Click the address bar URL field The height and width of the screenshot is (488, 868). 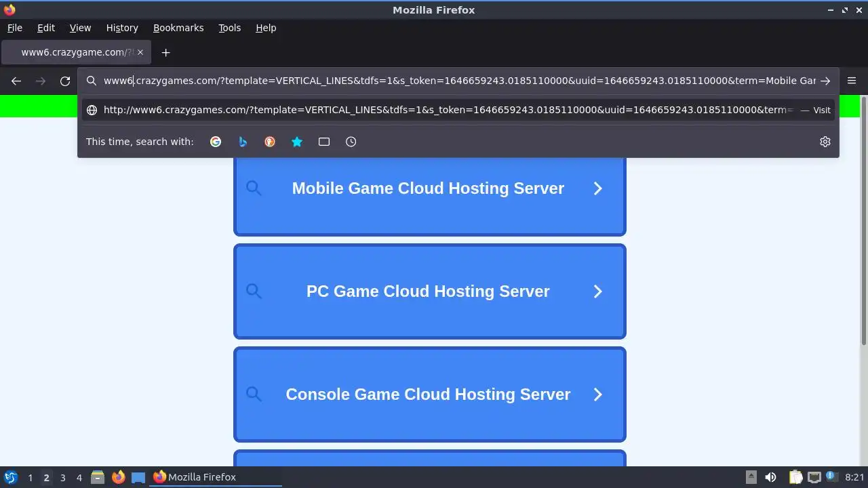pyautogui.click(x=459, y=81)
